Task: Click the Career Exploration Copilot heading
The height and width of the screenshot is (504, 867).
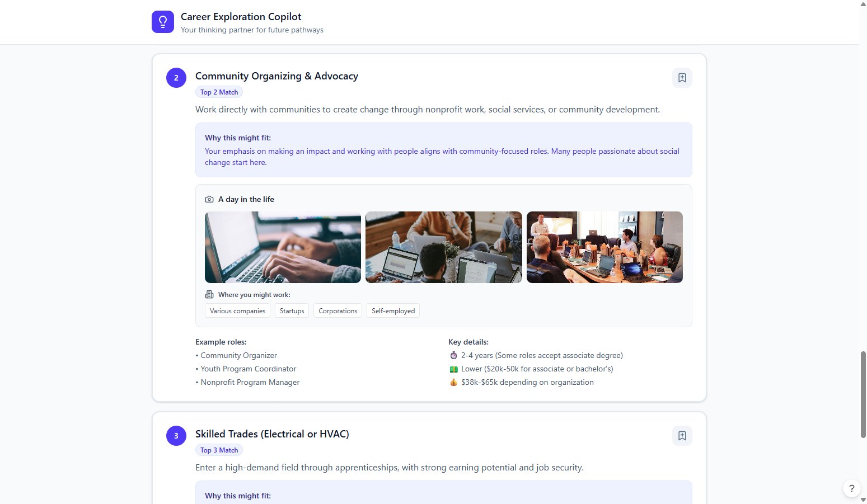Action: [241, 17]
